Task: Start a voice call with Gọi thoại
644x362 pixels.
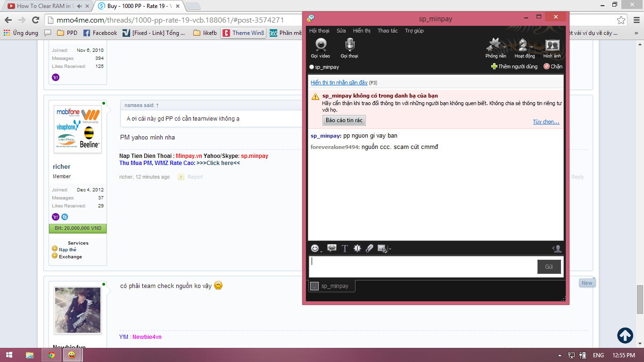Action: [x=349, y=48]
